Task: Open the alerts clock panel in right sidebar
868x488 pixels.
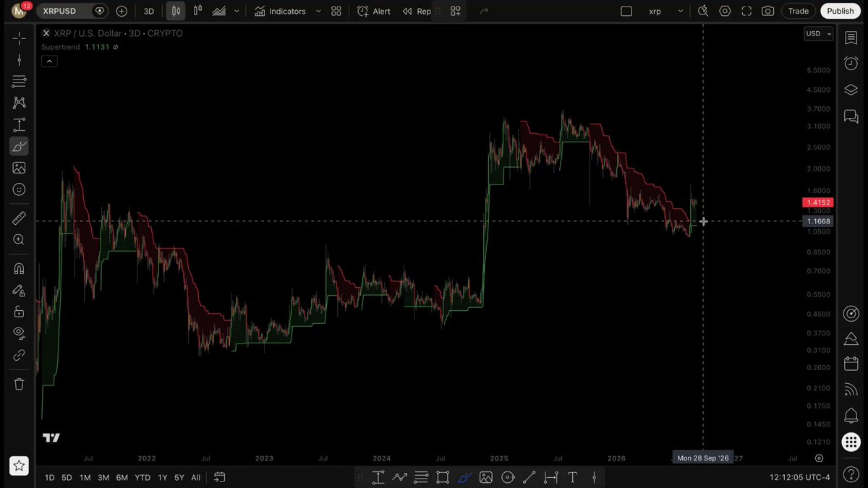Action: (x=851, y=64)
